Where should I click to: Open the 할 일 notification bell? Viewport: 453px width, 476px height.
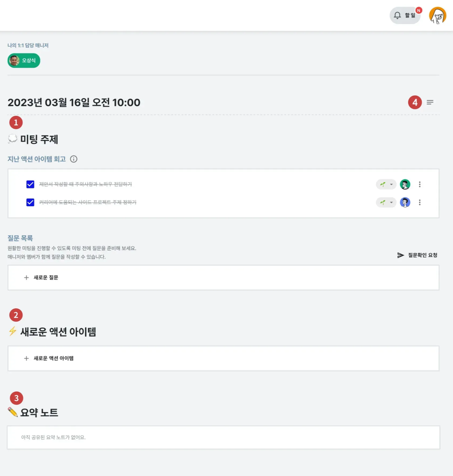[405, 15]
